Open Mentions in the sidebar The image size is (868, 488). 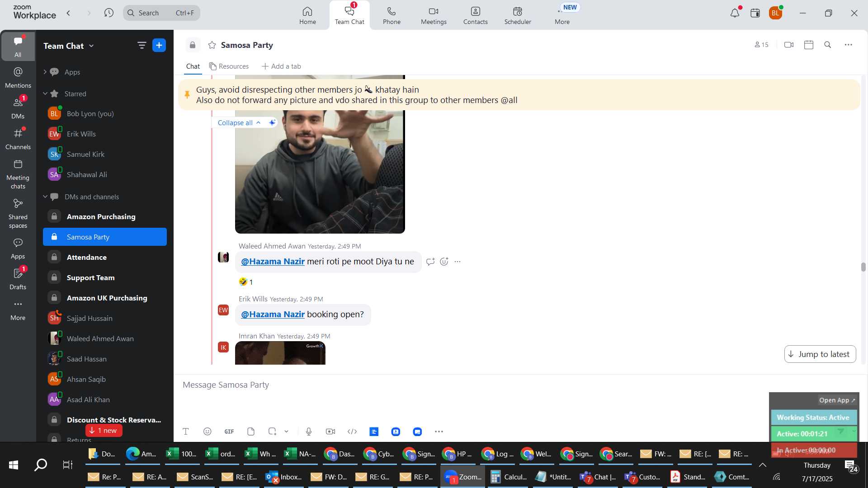pos(18,77)
